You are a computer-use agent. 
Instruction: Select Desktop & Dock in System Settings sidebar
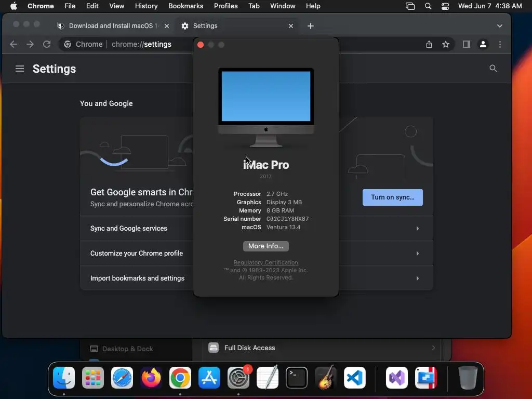click(x=127, y=349)
